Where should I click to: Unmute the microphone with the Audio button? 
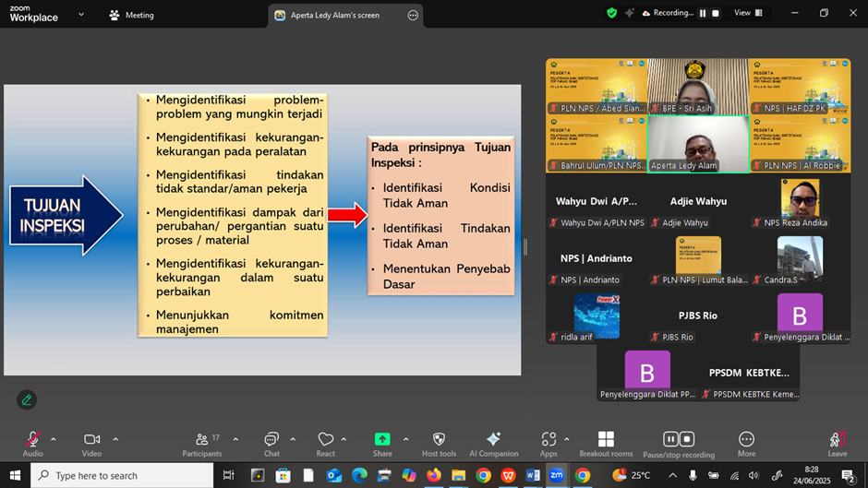(32, 441)
